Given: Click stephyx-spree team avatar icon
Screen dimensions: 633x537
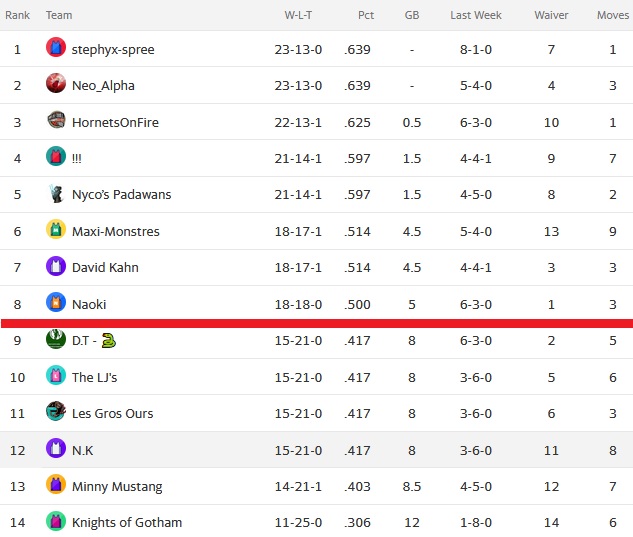Looking at the screenshot, I should [56, 47].
